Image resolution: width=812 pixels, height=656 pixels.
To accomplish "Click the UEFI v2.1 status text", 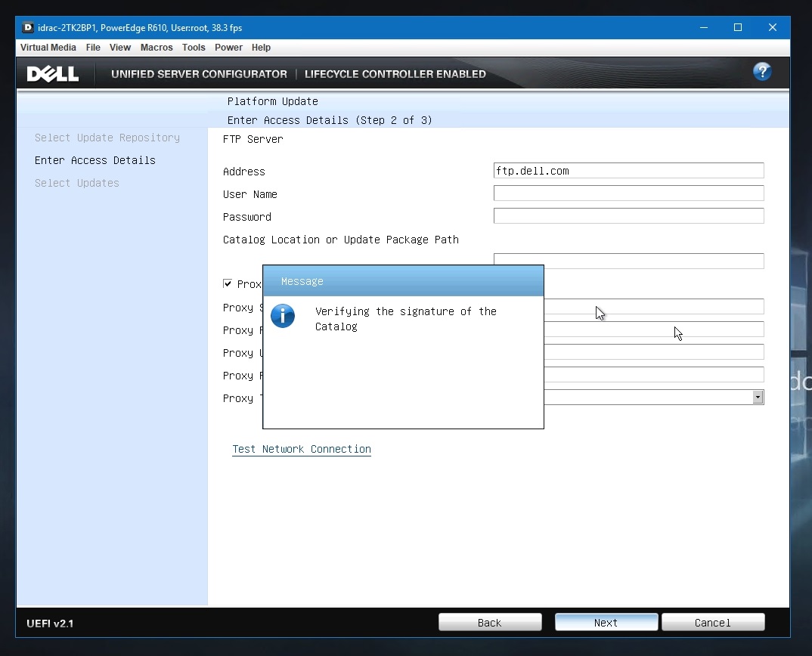I will point(50,624).
